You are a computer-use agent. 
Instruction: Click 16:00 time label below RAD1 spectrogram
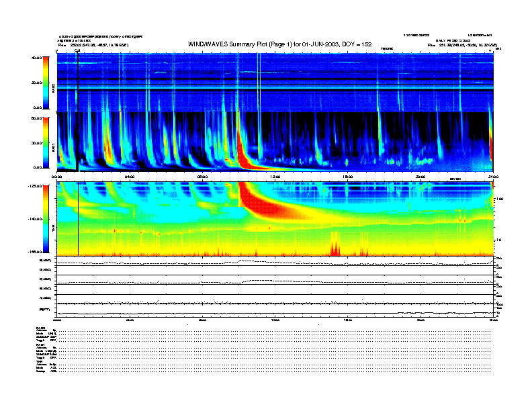click(x=348, y=177)
